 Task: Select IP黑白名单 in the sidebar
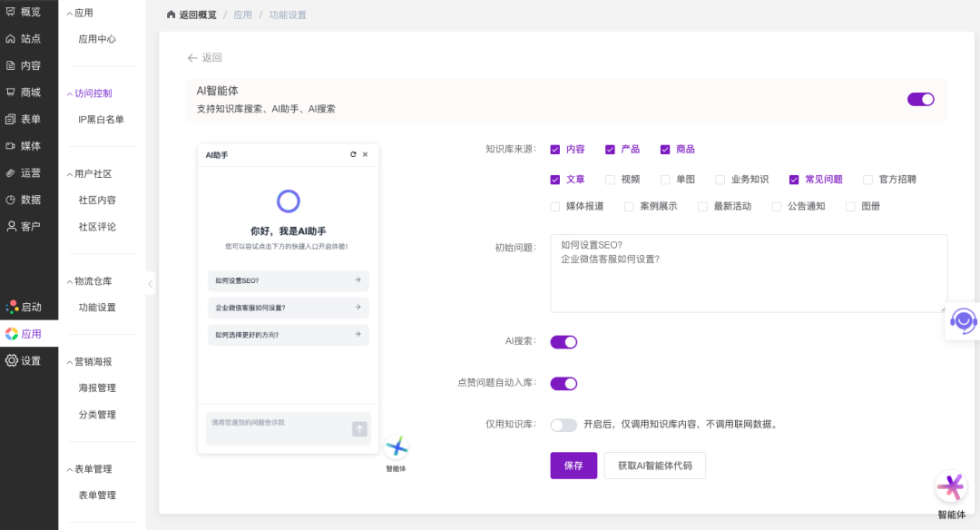pyautogui.click(x=101, y=120)
